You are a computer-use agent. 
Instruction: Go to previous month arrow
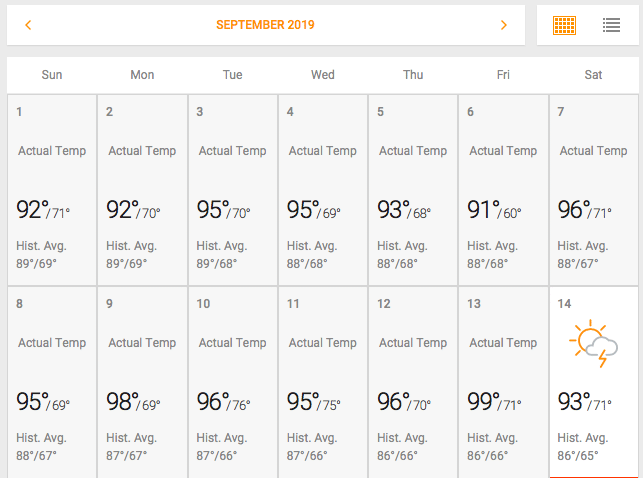pyautogui.click(x=28, y=25)
